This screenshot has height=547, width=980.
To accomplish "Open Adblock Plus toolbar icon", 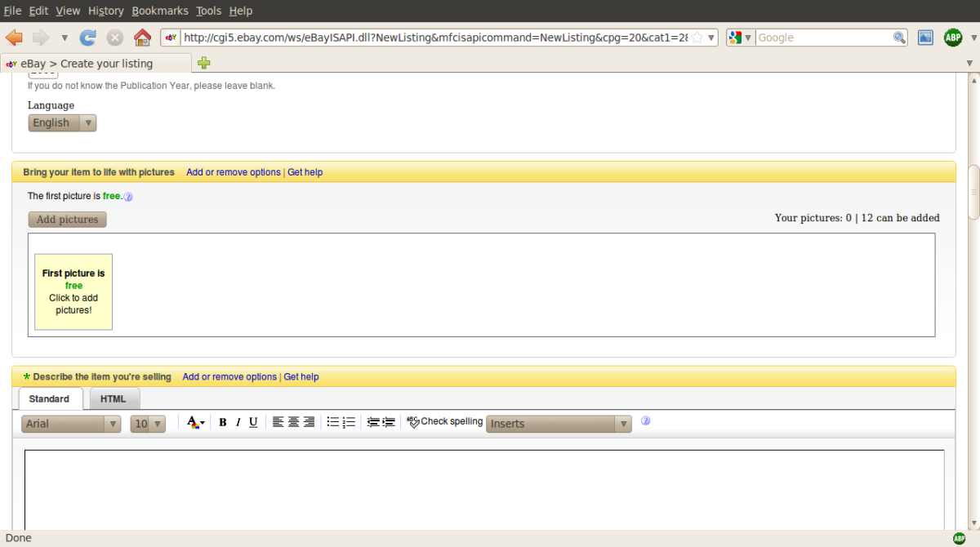I will click(952, 38).
